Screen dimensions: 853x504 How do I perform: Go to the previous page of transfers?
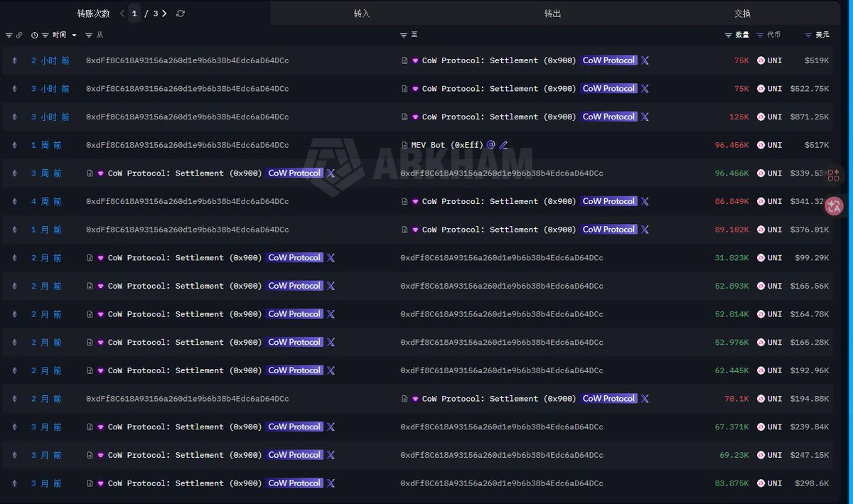coord(122,14)
